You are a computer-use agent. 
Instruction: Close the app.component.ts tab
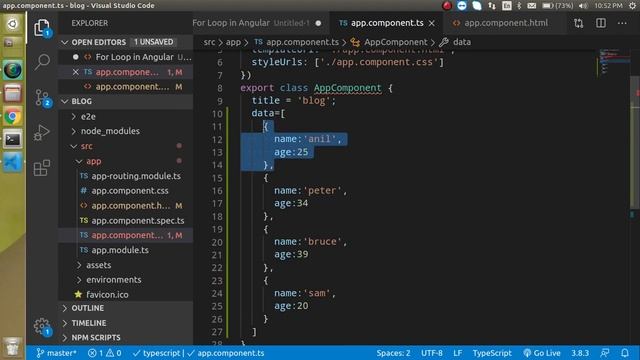432,23
